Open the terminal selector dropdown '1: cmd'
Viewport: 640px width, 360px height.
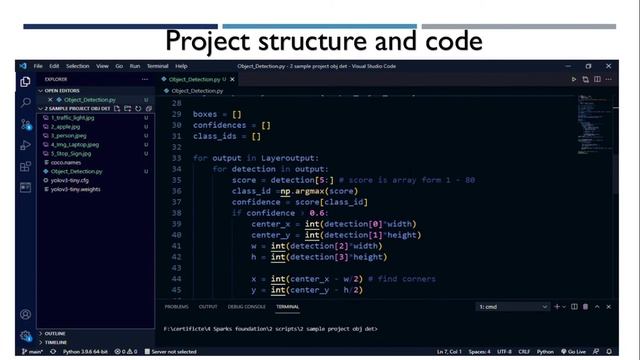pyautogui.click(x=513, y=307)
